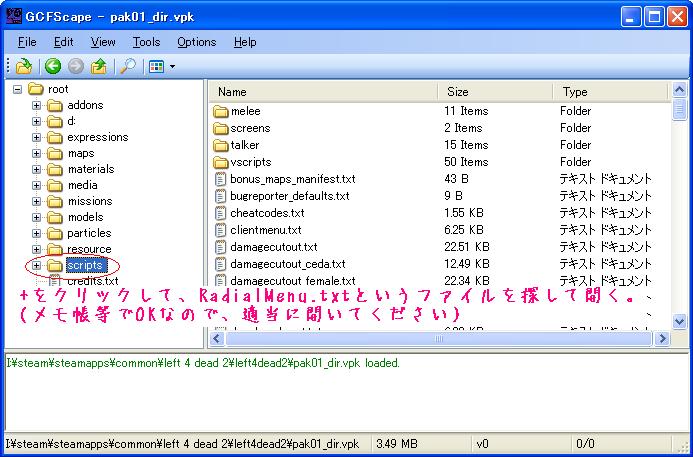Select damagecutout.txt file
Viewport: 693px width, 457px height.
[x=266, y=247]
